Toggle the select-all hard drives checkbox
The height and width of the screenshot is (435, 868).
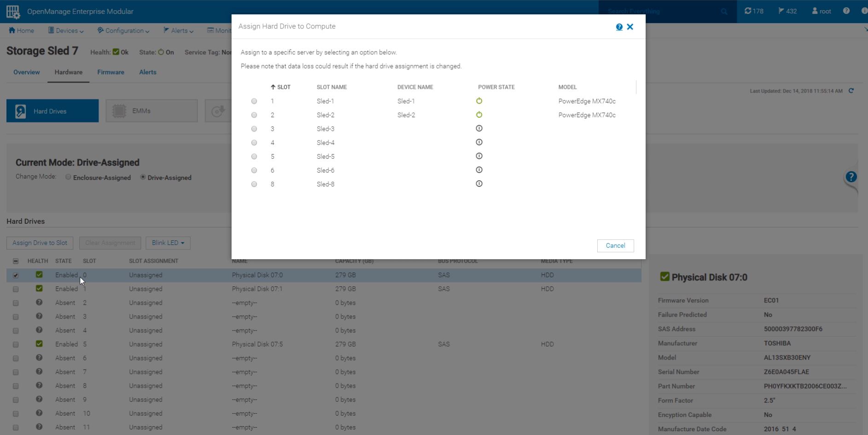(x=16, y=261)
